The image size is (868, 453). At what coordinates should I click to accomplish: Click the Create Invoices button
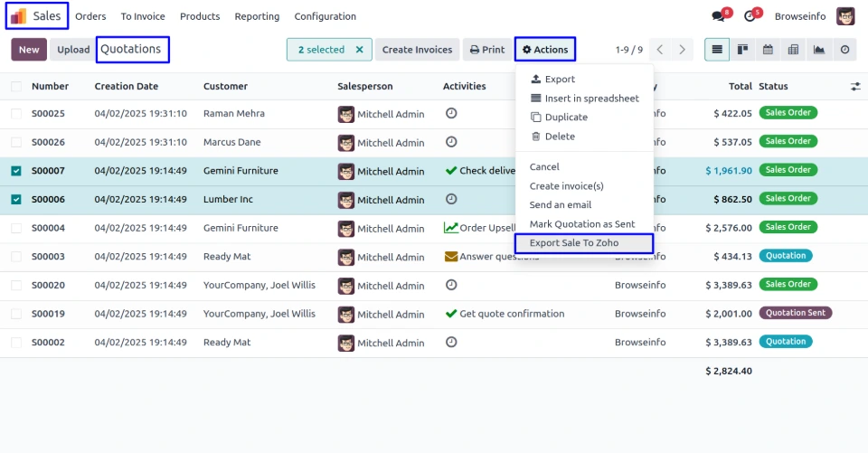point(417,50)
